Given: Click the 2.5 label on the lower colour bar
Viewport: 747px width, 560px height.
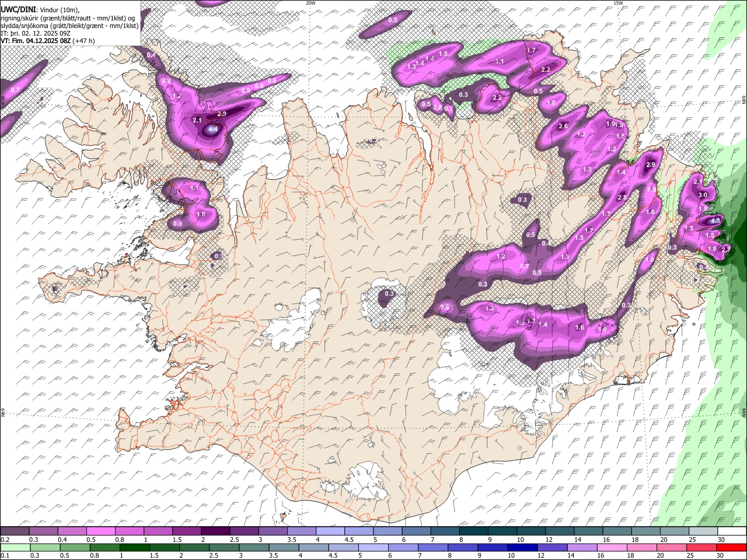Looking at the screenshot, I should (214, 555).
